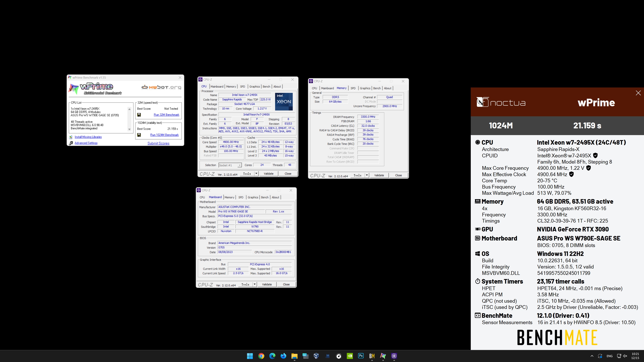Open File Explorer from the taskbar
This screenshot has height=362, width=644.
coord(294,356)
